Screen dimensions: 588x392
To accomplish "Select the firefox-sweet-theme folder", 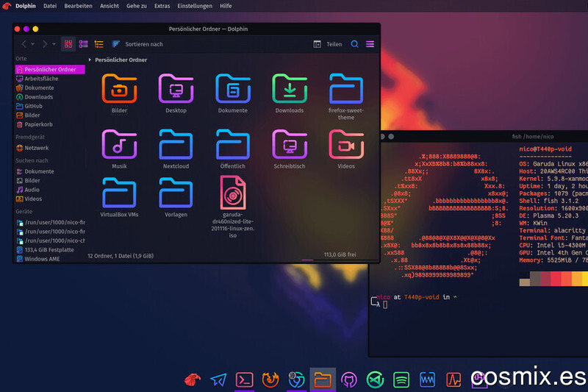I will click(x=346, y=88).
